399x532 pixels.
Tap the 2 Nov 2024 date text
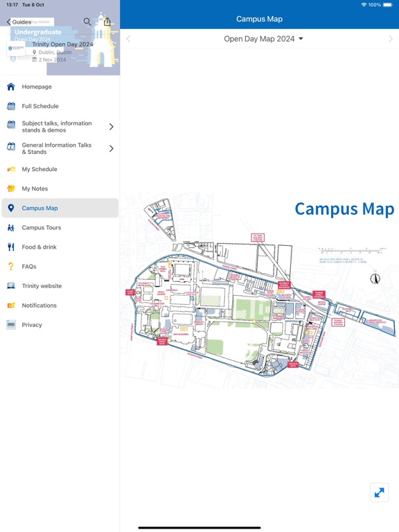[x=52, y=60]
